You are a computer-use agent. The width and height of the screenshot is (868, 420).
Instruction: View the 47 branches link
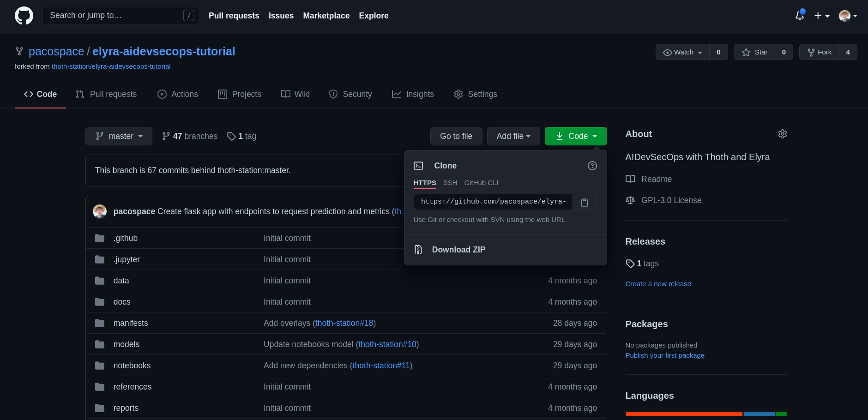point(190,136)
